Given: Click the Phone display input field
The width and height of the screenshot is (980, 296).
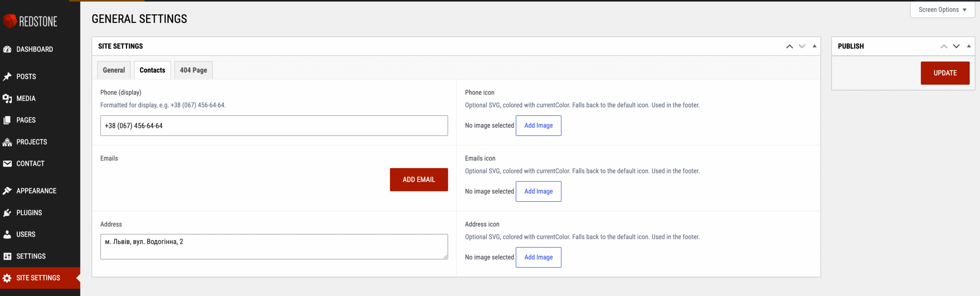Looking at the screenshot, I should (x=274, y=126).
